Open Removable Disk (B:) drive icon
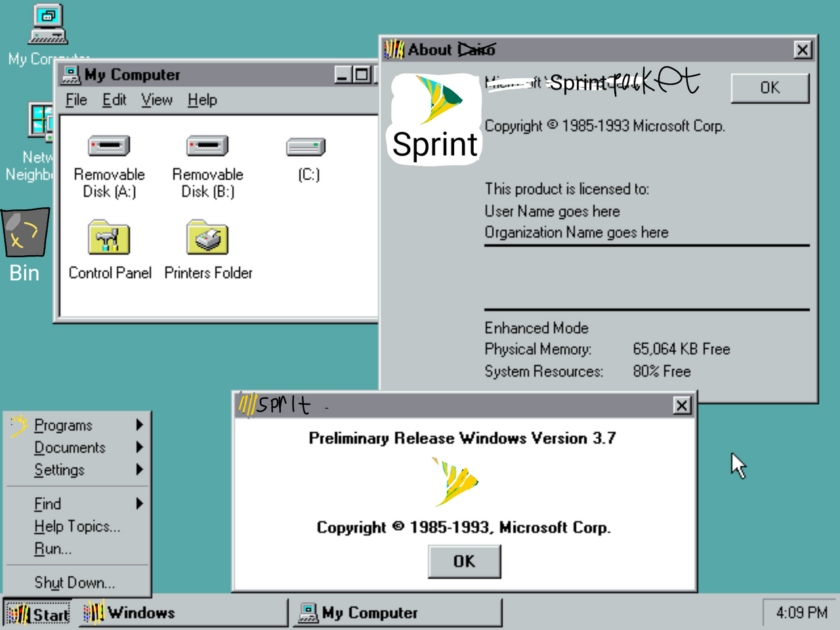The height and width of the screenshot is (630, 840). point(207,146)
